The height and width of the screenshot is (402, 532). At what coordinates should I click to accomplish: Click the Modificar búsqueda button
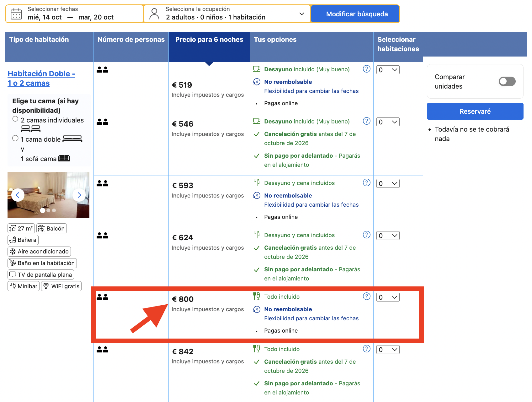(357, 14)
